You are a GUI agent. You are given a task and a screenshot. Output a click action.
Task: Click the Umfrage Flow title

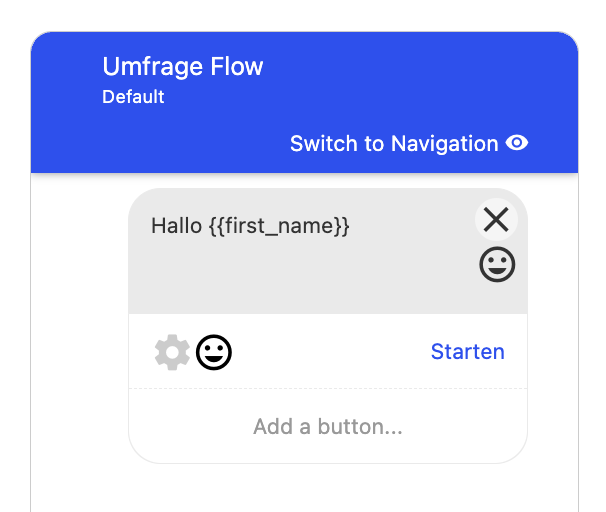pyautogui.click(x=182, y=66)
